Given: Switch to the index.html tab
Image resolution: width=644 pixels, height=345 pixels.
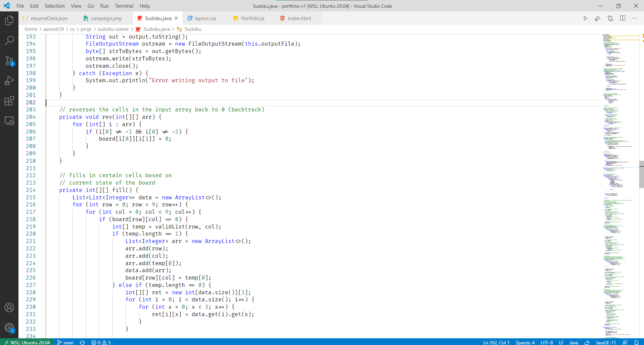Looking at the screenshot, I should point(299,18).
